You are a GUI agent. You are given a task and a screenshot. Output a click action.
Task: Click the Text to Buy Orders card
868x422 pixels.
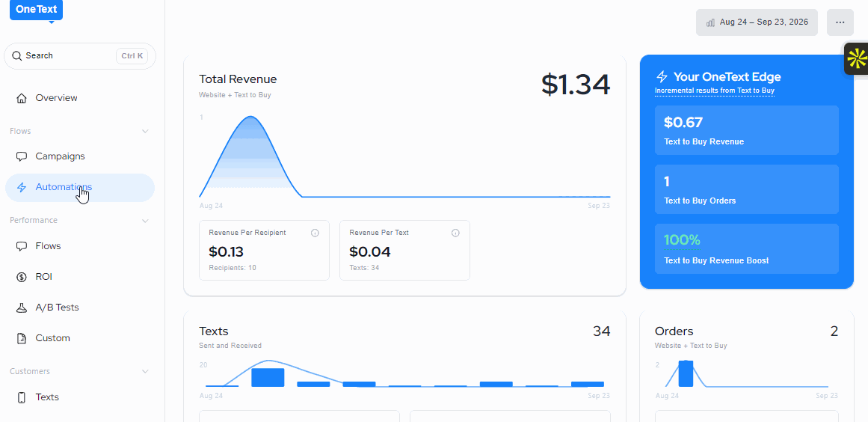pyautogui.click(x=746, y=189)
